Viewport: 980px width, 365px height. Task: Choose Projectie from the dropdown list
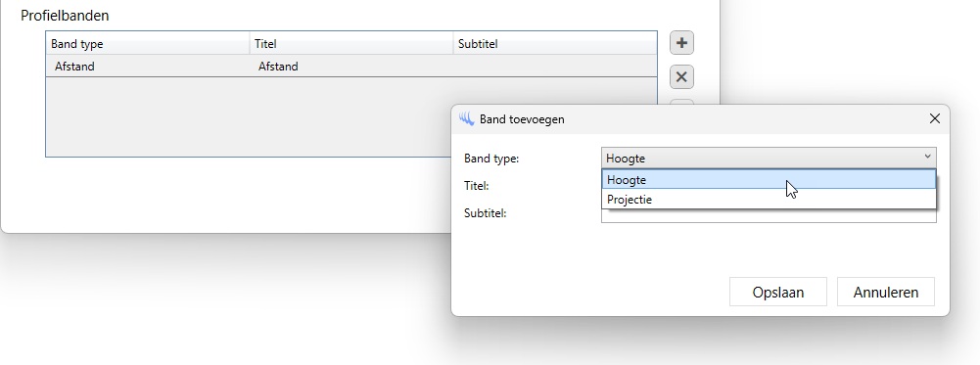(x=769, y=200)
